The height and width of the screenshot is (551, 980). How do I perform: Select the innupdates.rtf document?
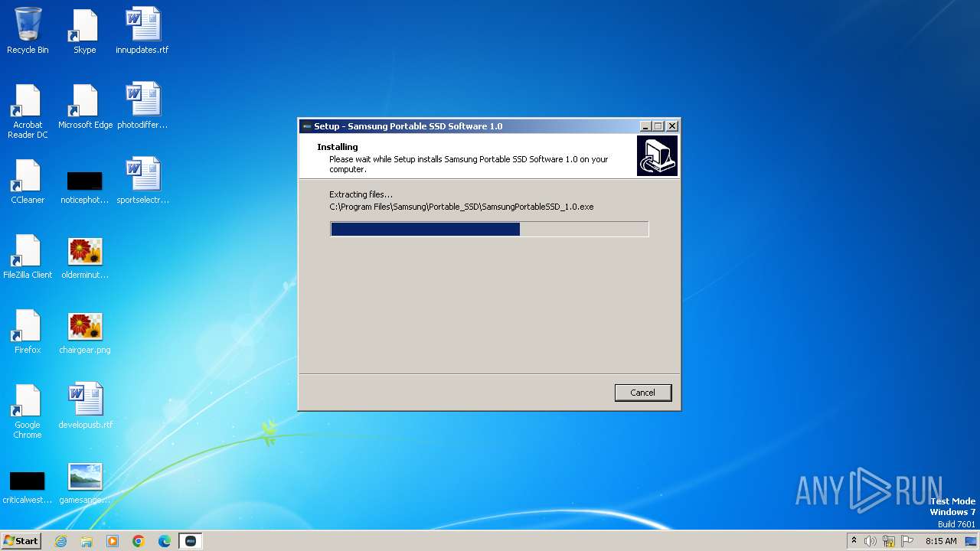[x=142, y=31]
